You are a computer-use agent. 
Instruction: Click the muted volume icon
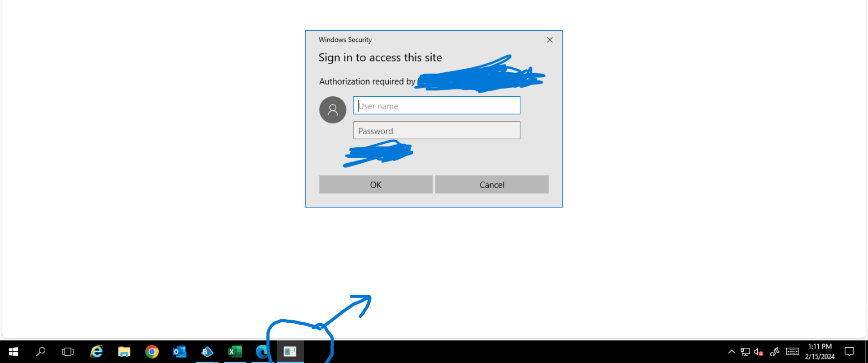tap(759, 352)
